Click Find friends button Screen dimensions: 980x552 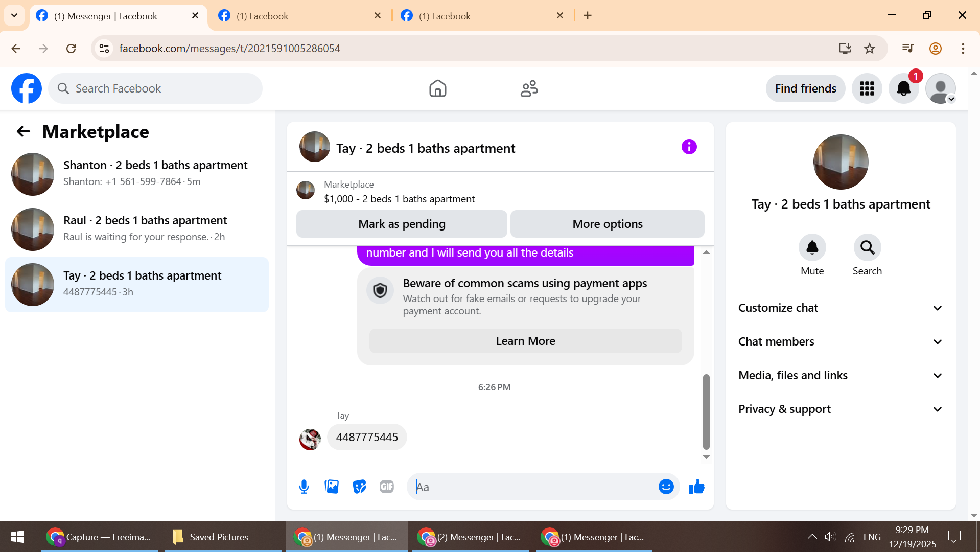tap(805, 88)
